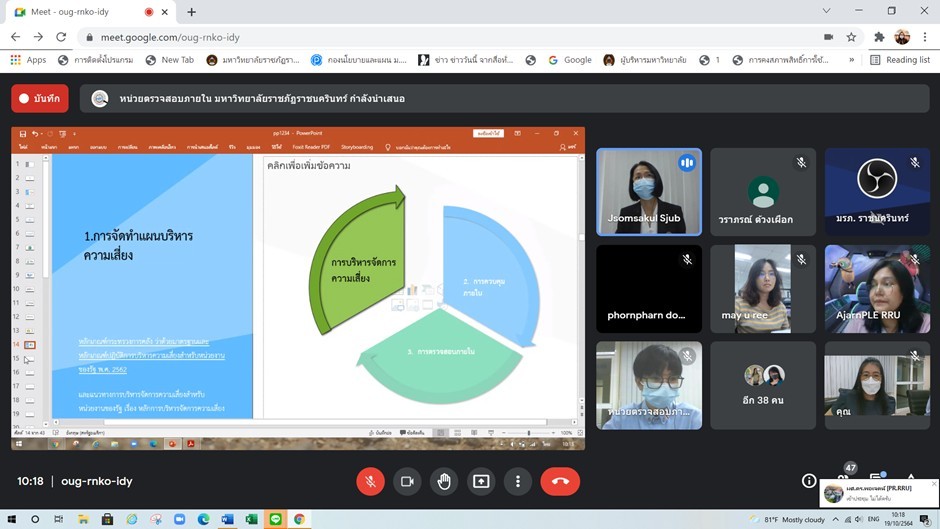Open the Reading list

[x=900, y=60]
